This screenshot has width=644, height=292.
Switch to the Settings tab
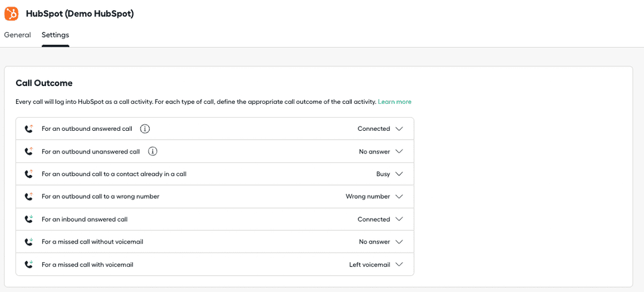[55, 35]
